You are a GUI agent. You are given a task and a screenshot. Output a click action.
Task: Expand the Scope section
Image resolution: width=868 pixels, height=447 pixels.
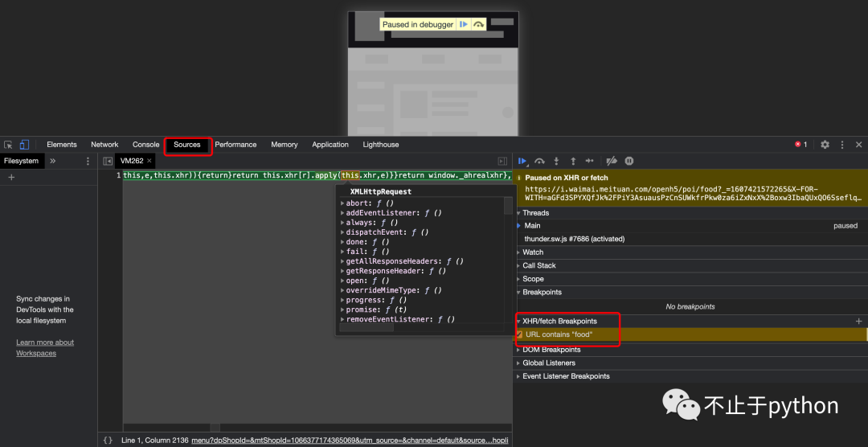[533, 279]
